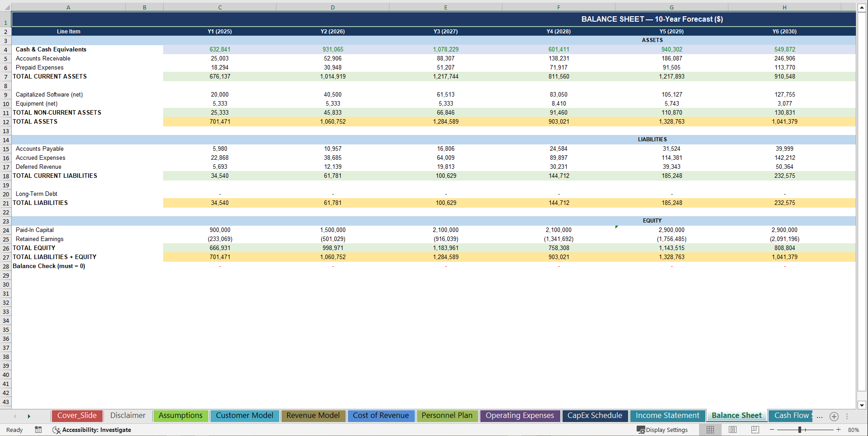This screenshot has height=436, width=868.
Task: Add a new worksheet with the plus icon
Action: (835, 416)
